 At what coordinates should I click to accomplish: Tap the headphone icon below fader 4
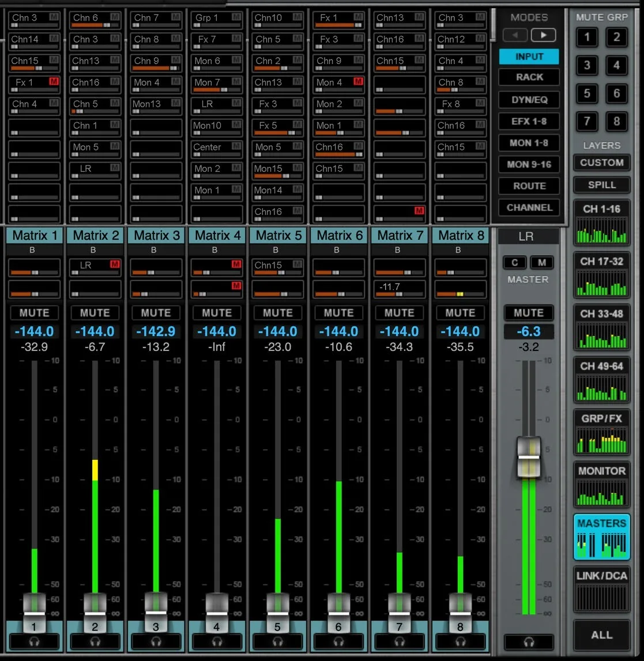tap(217, 641)
